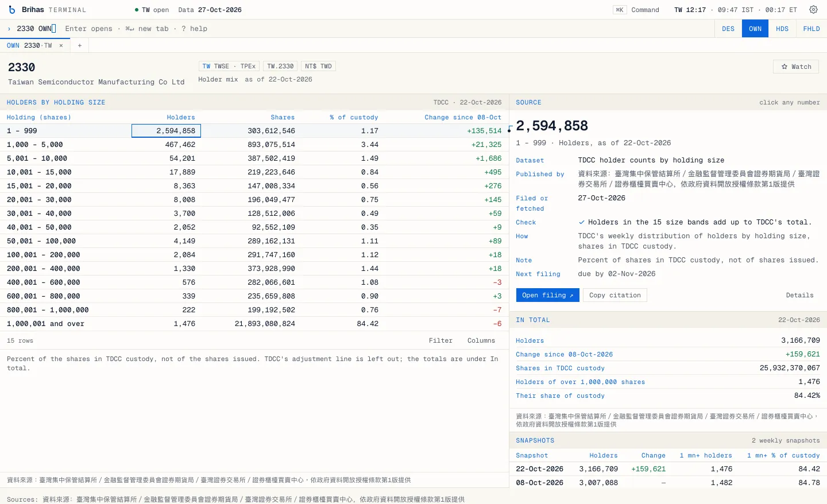Image resolution: width=827 pixels, height=504 pixels.
Task: Sort by the Holders column header
Action: (181, 117)
